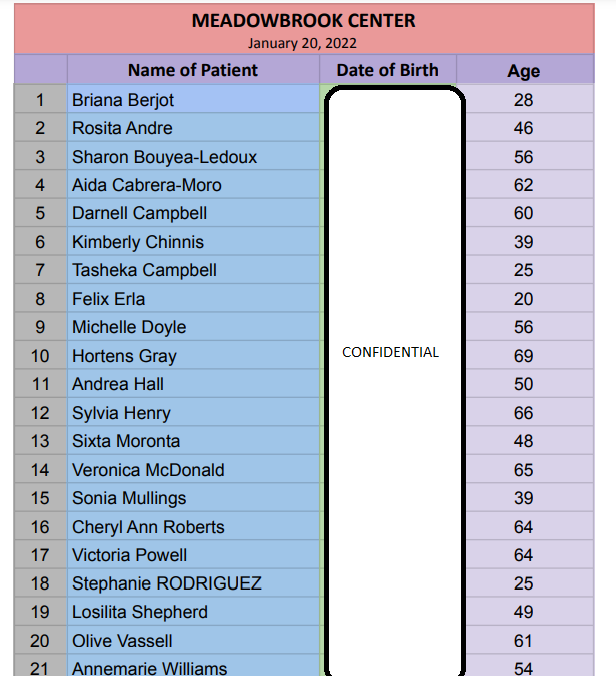Select Felix Erla's age cell showing 20
This screenshot has height=676, width=616.
[524, 299]
